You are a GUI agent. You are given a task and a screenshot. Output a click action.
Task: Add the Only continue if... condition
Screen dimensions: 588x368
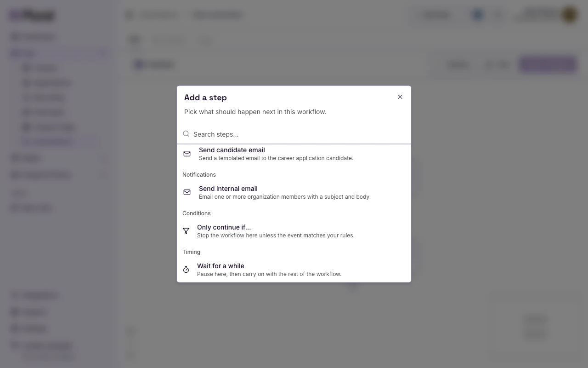294,231
